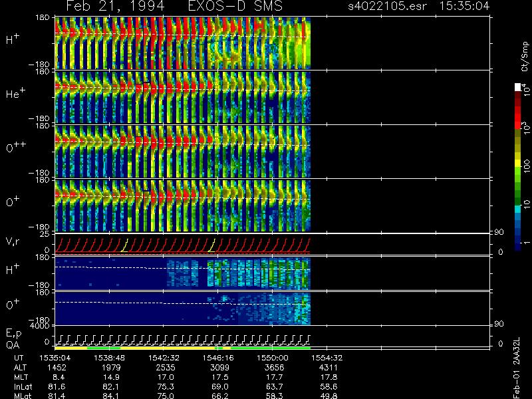Click the 'V,r' panel label
The width and height of the screenshot is (532, 399).
[13, 241]
